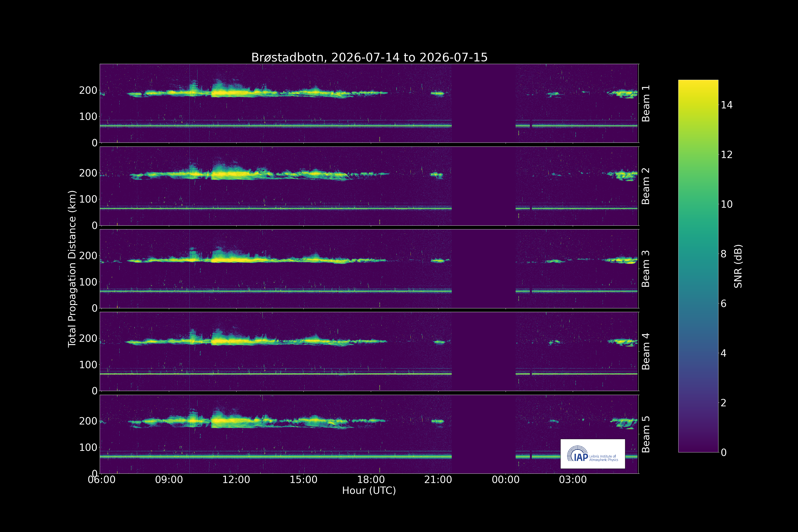The image size is (798, 532).
Task: Click the SNR (dB) colorbar label
Action: click(738, 266)
